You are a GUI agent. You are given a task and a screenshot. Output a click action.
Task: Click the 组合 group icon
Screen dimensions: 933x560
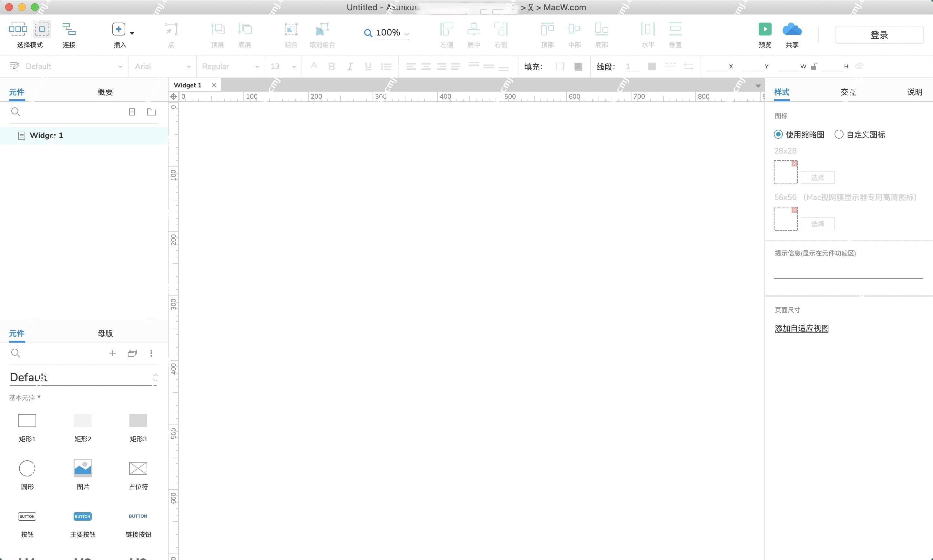click(x=291, y=29)
